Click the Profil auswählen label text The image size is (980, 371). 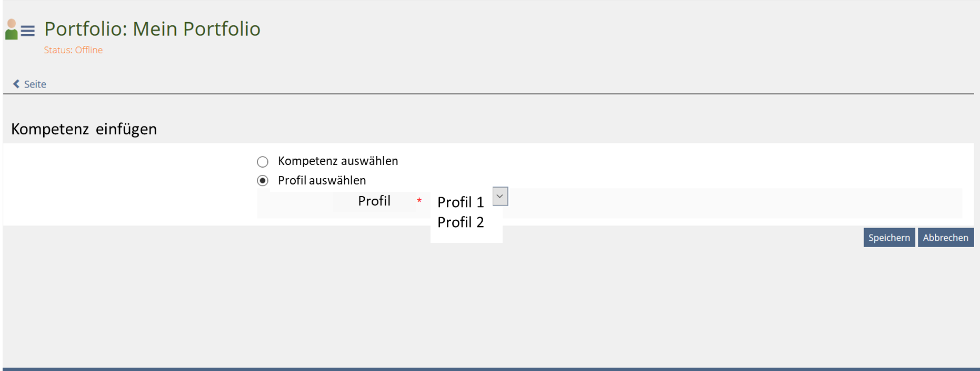coord(322,180)
